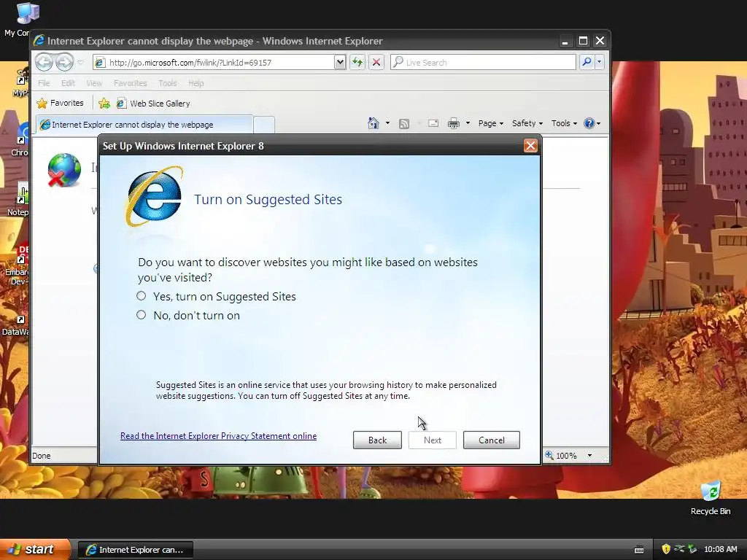Click the Refresh page icon
747x560 pixels.
point(357,62)
